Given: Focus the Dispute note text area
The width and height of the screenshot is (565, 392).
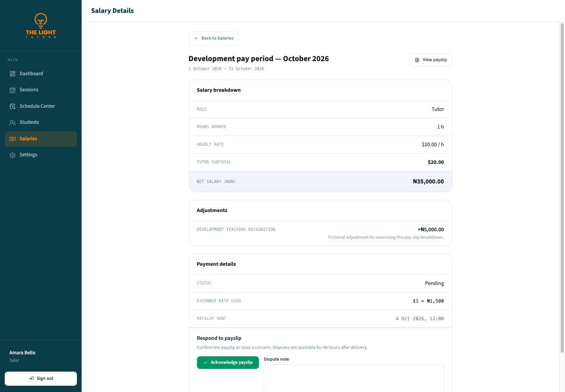Looking at the screenshot, I should point(354,378).
